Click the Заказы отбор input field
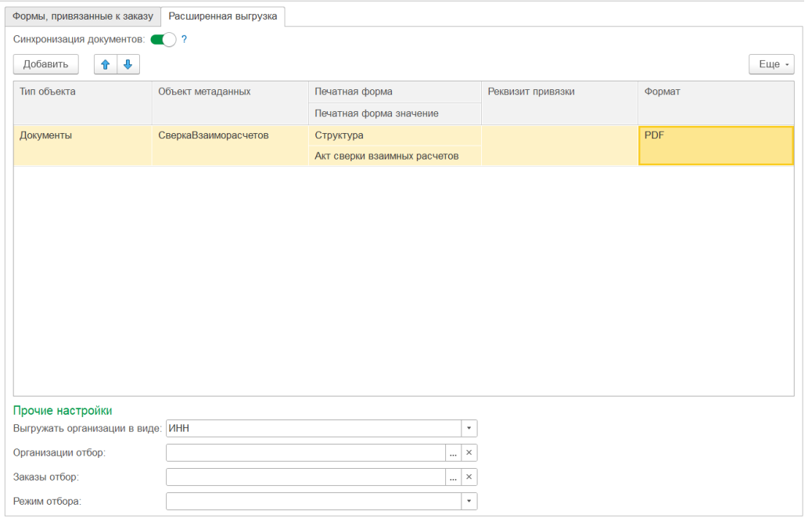The image size is (812, 522). point(306,477)
